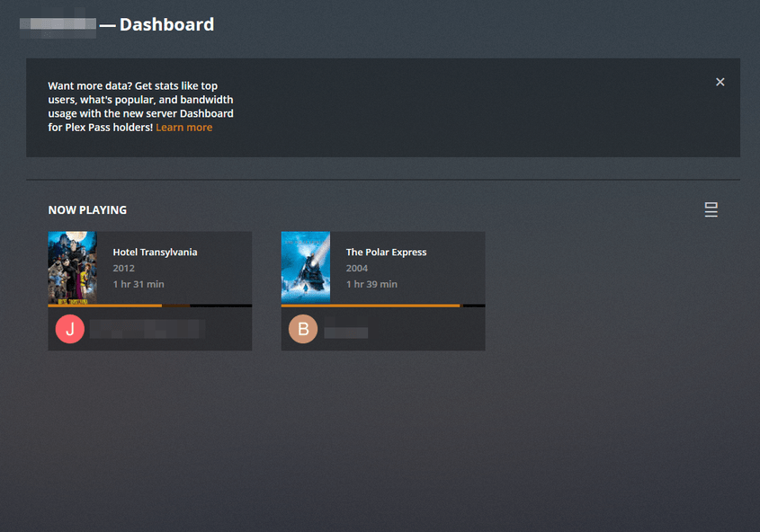
Task: Dismiss the Plex Pass promo banner
Action: point(720,83)
